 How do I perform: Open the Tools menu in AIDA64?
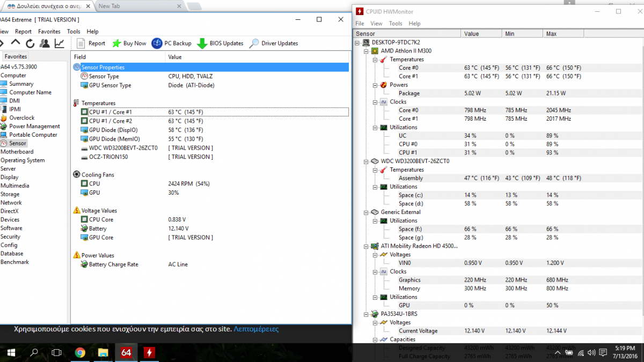pos(74,32)
